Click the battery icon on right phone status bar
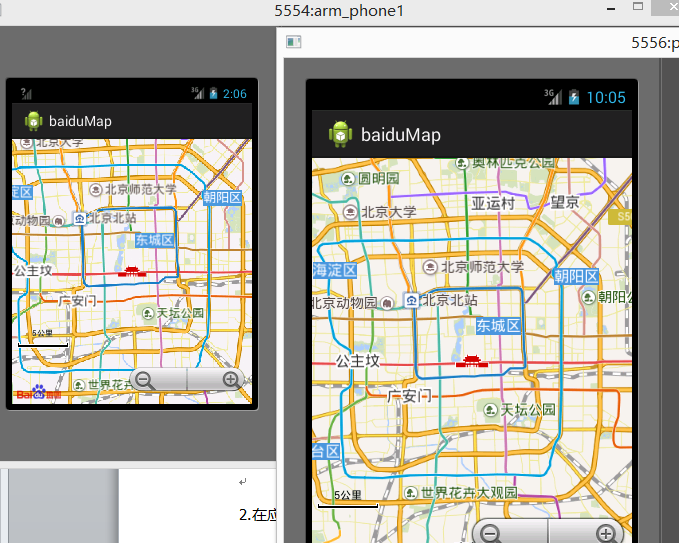Image resolution: width=679 pixels, height=543 pixels. pyautogui.click(x=574, y=97)
